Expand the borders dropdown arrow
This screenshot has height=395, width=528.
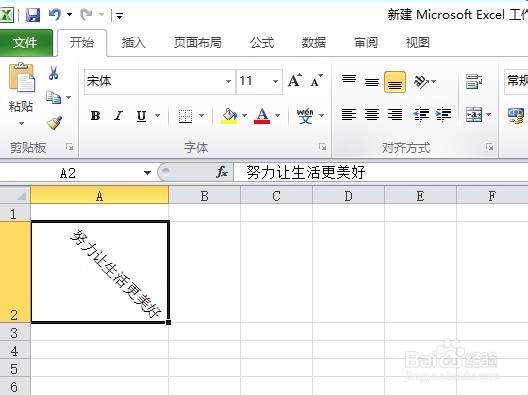[x=201, y=116]
